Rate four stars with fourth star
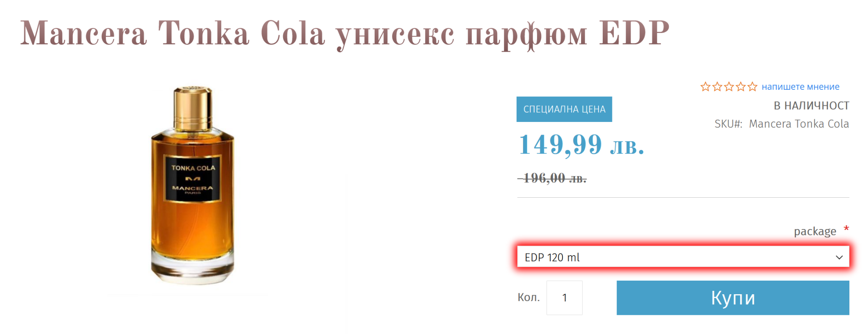Viewport: 868px width, 334px height. (x=740, y=87)
